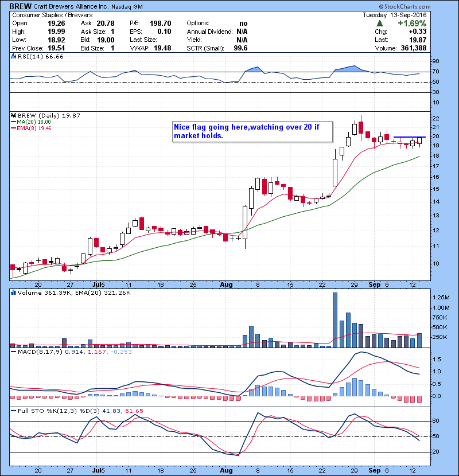Click the Bid price 19.00
The image size is (459, 476).
click(x=106, y=40)
